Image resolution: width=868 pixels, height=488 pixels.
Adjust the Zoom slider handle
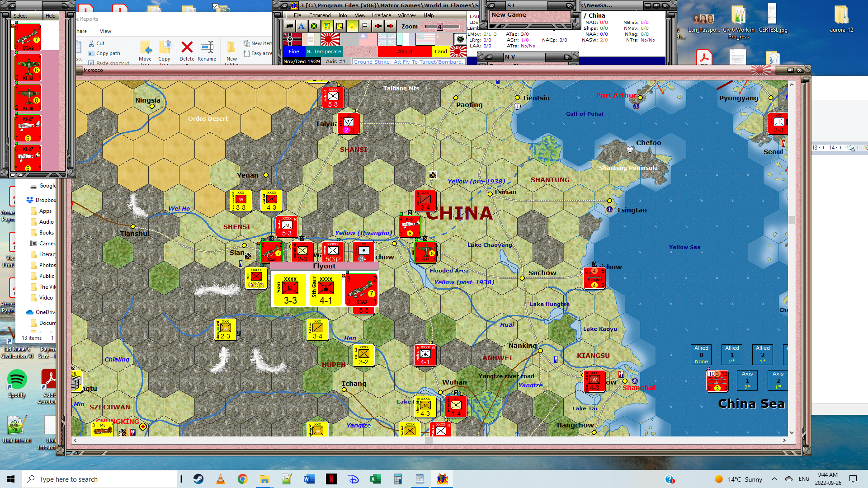(439, 27)
